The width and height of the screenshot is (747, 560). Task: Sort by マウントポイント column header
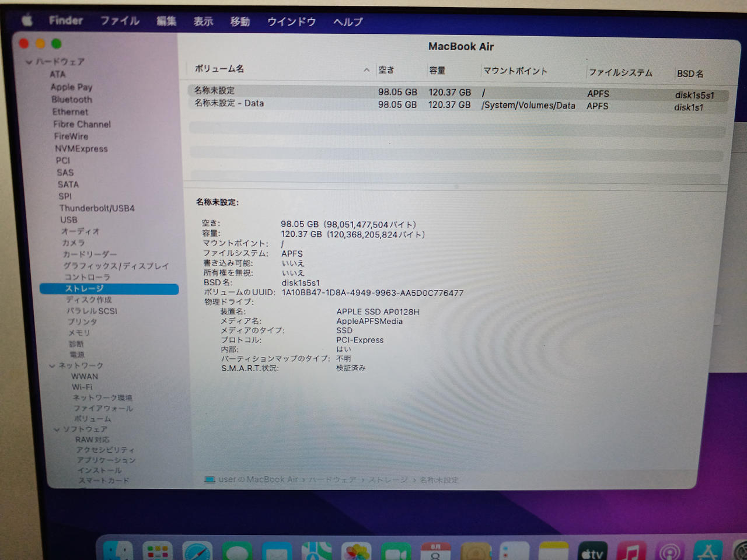click(x=515, y=71)
